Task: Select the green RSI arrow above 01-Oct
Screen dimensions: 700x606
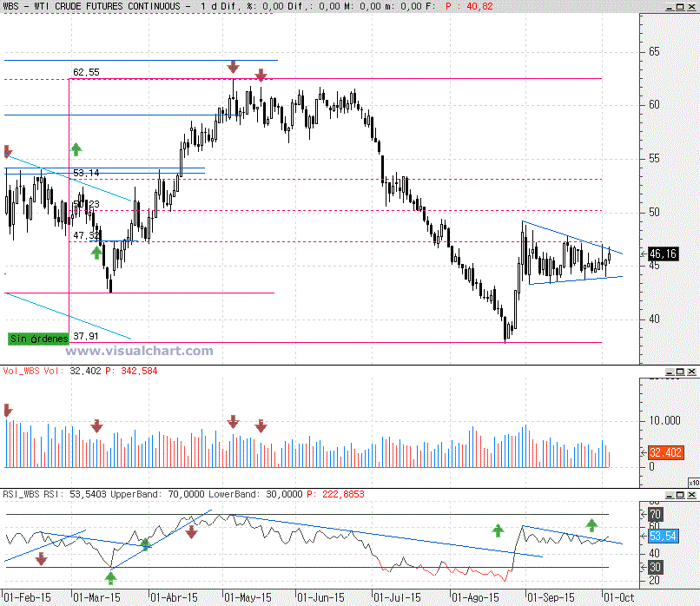Action: coord(591,525)
